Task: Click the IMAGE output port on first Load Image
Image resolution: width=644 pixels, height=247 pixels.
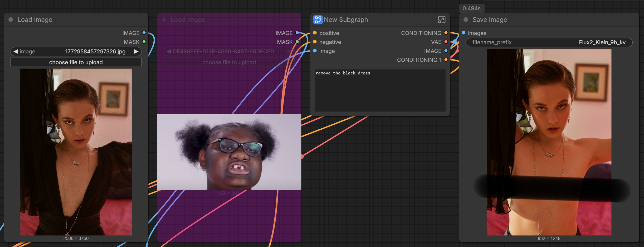Action: click(144, 33)
